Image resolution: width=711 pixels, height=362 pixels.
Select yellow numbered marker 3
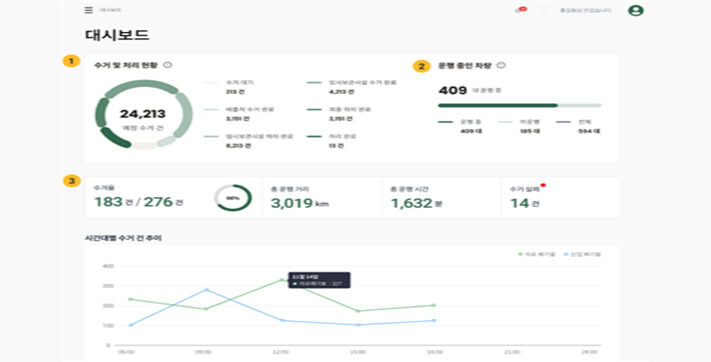(71, 181)
